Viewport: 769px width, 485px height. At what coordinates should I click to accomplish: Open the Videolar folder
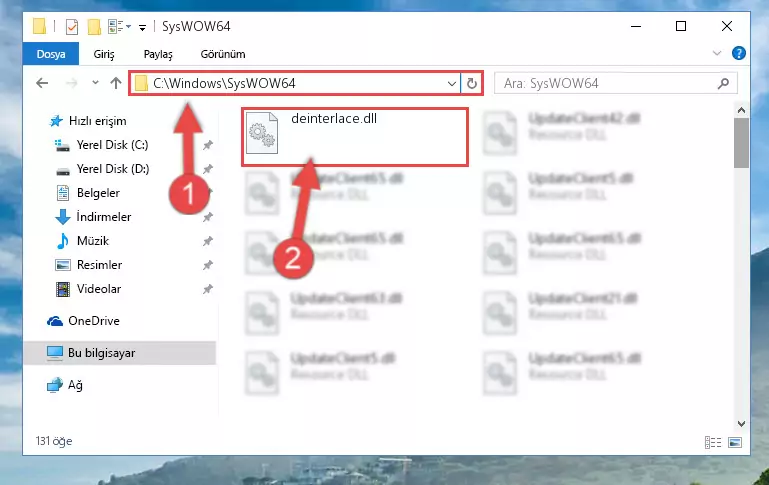(99, 289)
